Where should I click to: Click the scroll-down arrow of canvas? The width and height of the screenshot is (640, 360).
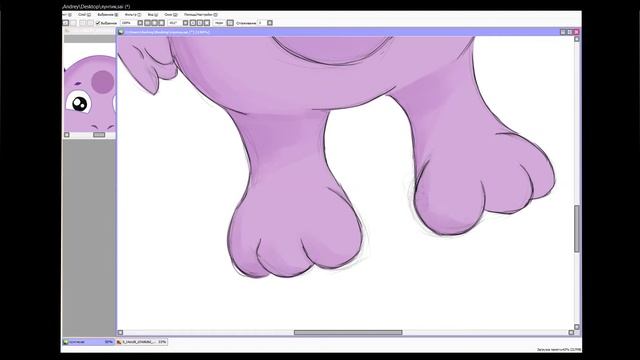click(577, 327)
